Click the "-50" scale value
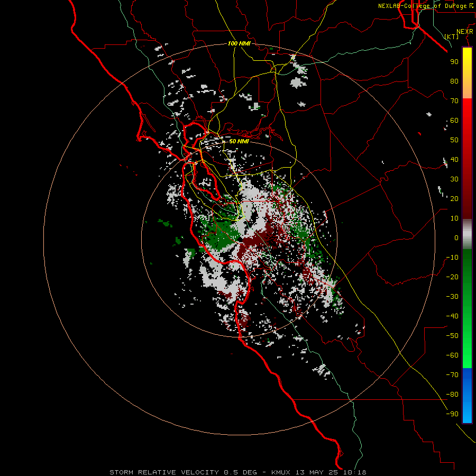The image size is (476, 476). point(452,336)
